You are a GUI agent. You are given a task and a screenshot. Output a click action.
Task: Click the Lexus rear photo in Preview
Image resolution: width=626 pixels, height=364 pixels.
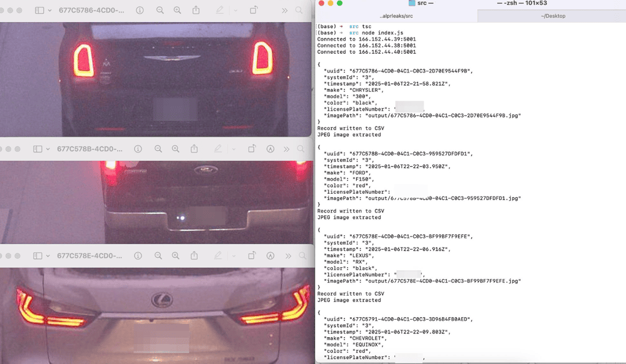tap(157, 316)
